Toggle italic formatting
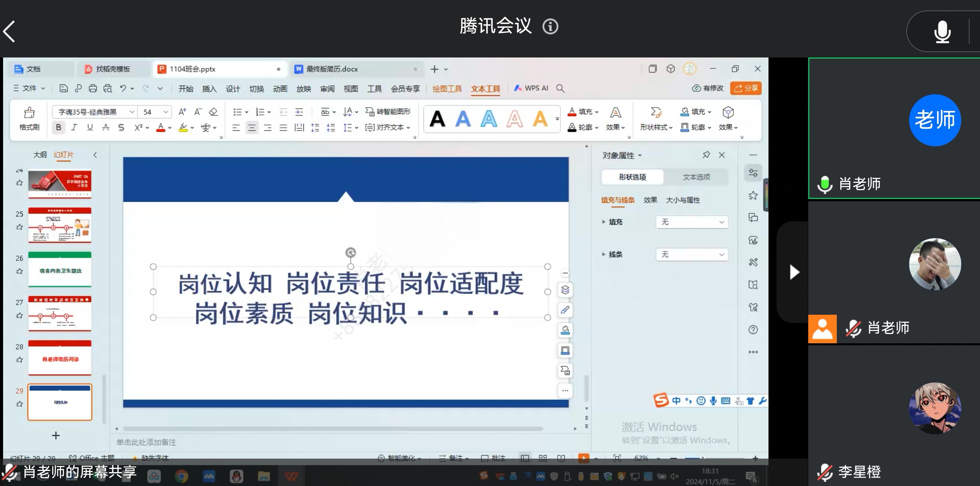The height and width of the screenshot is (486, 980). pyautogui.click(x=74, y=127)
